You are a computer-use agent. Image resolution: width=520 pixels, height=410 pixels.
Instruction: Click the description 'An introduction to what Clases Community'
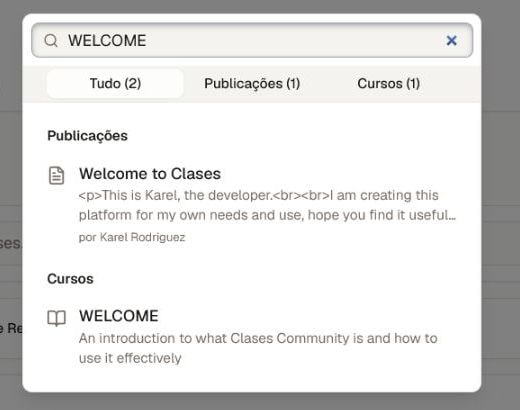(x=258, y=338)
